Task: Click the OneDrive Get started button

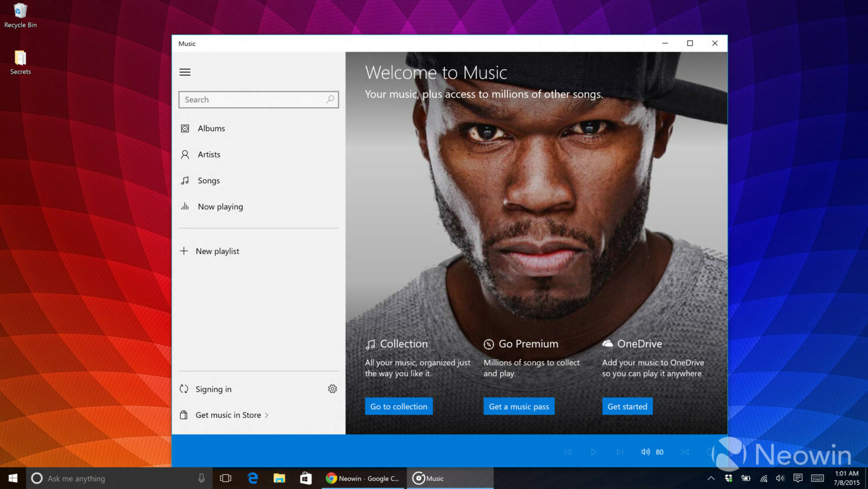Action: tap(628, 406)
